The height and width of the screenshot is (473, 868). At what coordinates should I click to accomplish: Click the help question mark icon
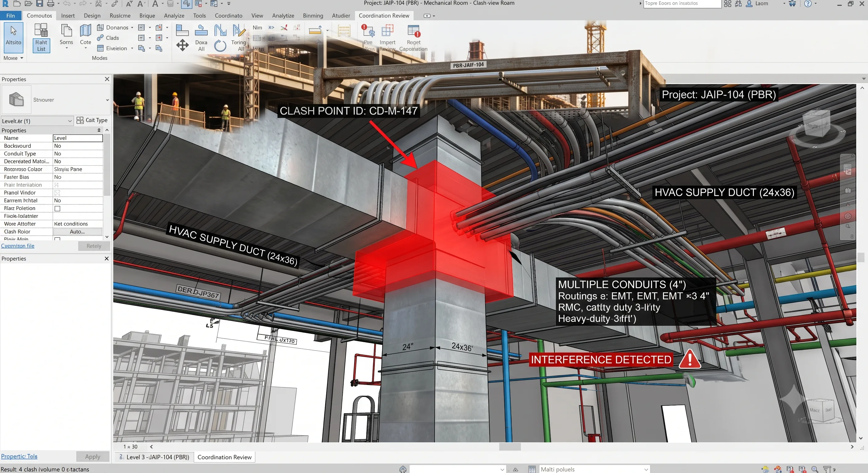808,4
